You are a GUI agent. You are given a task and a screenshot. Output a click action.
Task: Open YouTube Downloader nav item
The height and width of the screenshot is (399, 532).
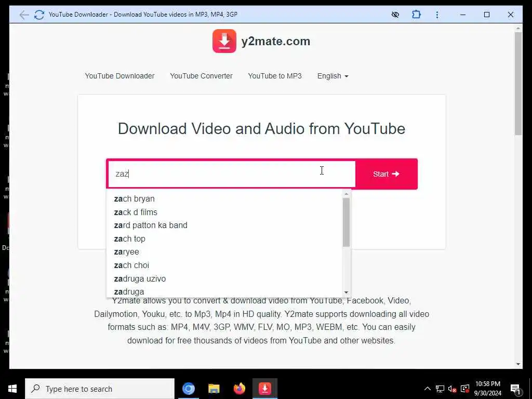120,76
